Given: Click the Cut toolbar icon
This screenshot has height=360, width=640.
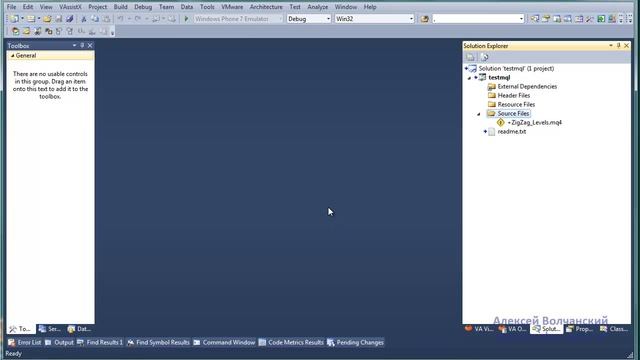Looking at the screenshot, I should pyautogui.click(x=84, y=19).
